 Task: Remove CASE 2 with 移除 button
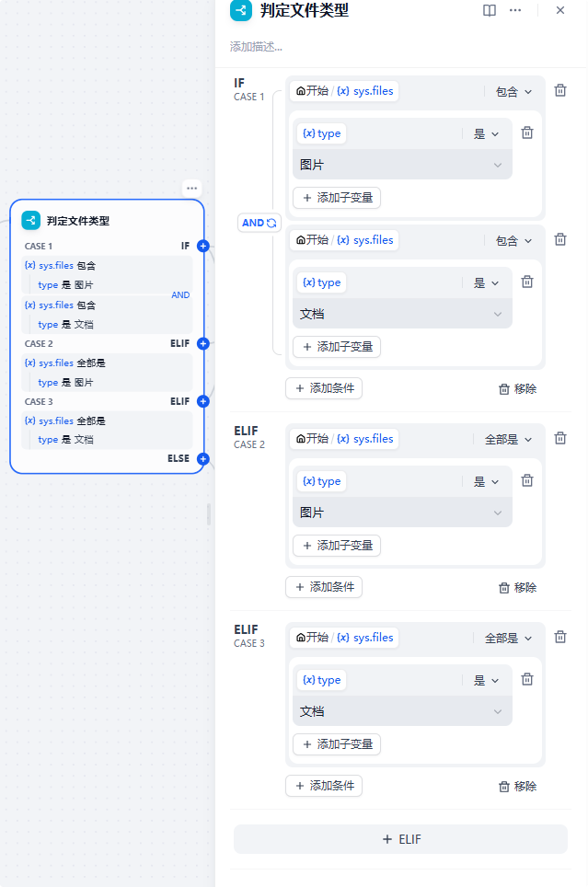517,587
